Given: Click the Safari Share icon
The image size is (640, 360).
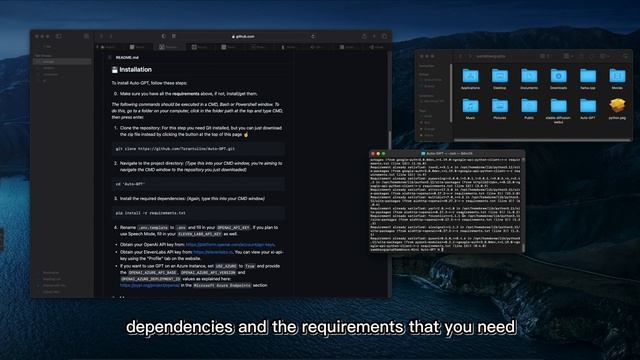Looking at the screenshot, I should (364, 36).
